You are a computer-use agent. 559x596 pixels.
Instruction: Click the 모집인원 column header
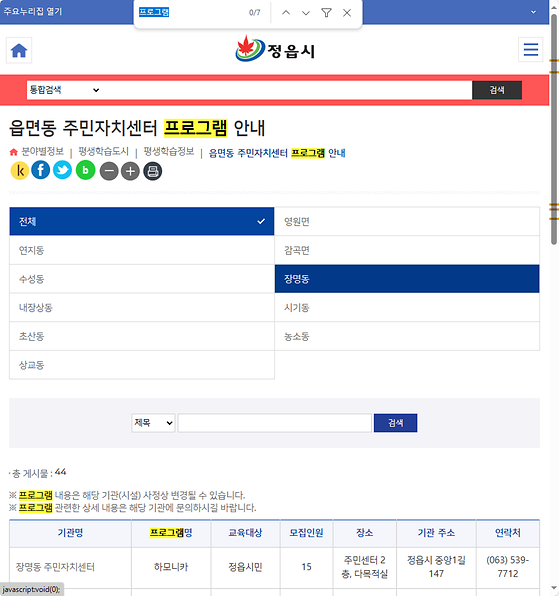pos(306,533)
